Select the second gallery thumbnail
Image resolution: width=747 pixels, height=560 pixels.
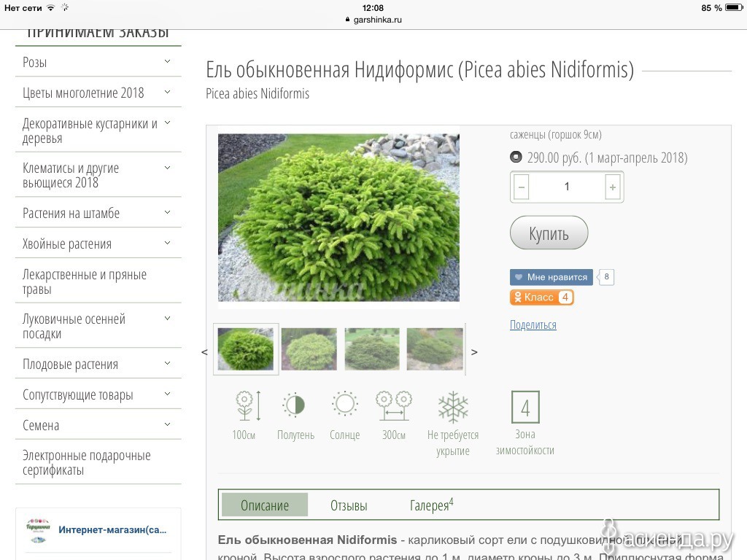(x=309, y=349)
